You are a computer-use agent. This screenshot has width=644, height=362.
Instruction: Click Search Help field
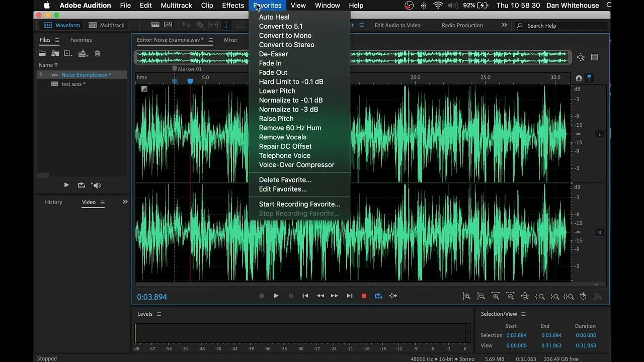pyautogui.click(x=561, y=26)
